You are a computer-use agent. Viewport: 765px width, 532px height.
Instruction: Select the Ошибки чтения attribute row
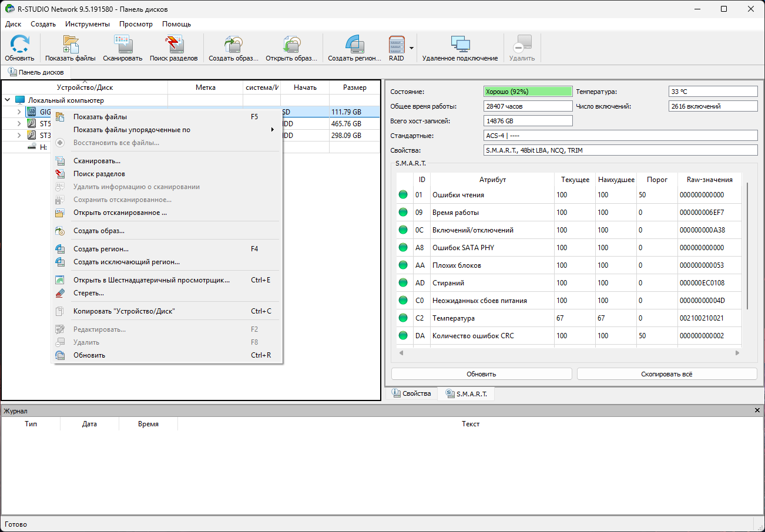[569, 195]
